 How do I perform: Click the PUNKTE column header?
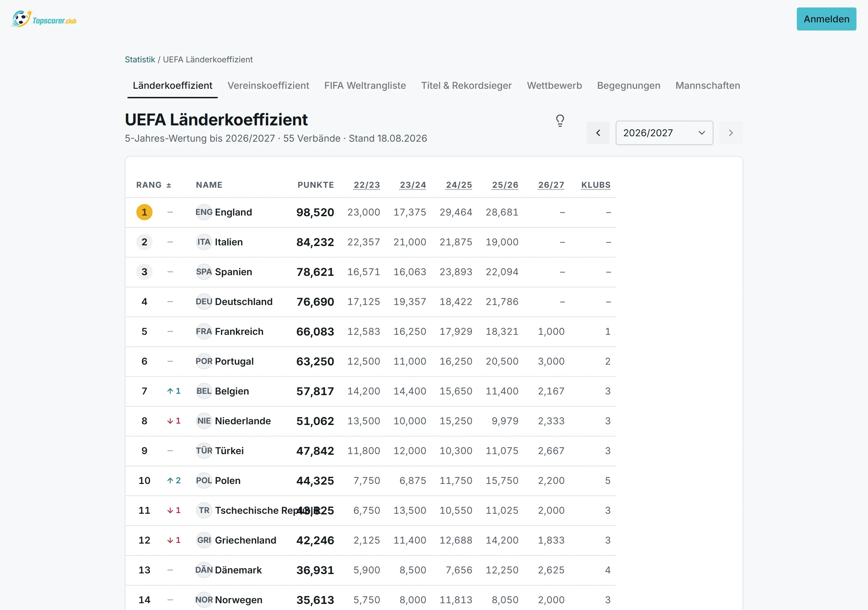coord(316,185)
